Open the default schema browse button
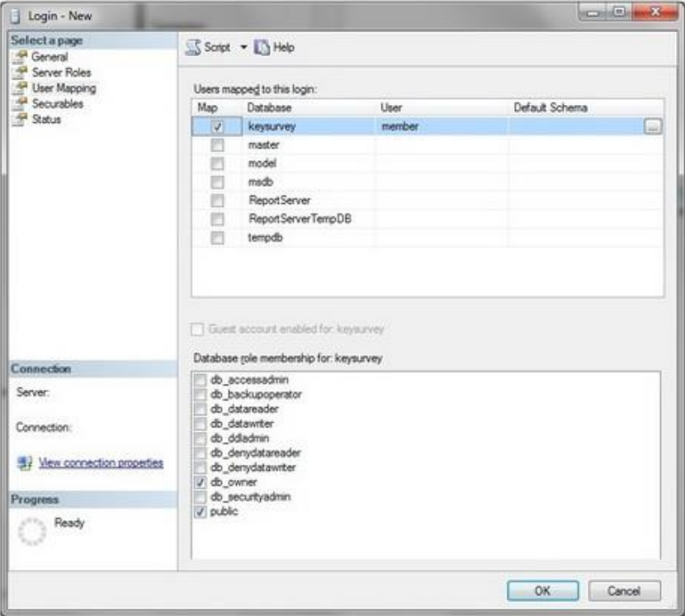 point(654,127)
